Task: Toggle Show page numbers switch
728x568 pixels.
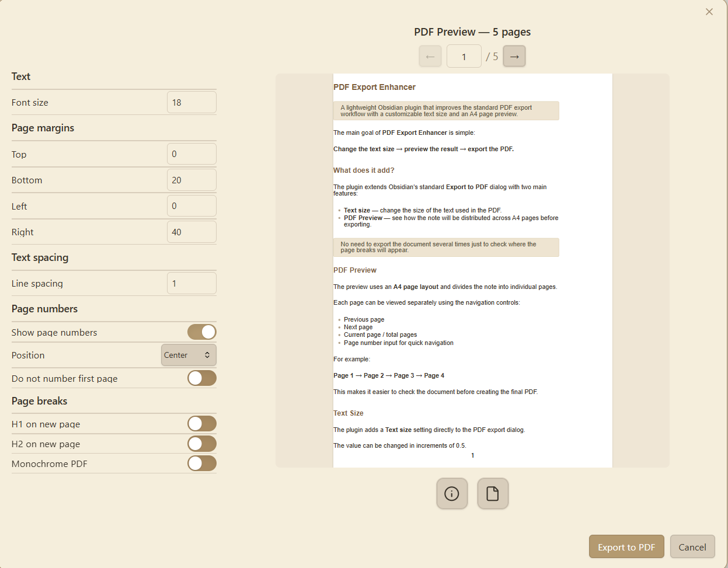Action: (202, 332)
